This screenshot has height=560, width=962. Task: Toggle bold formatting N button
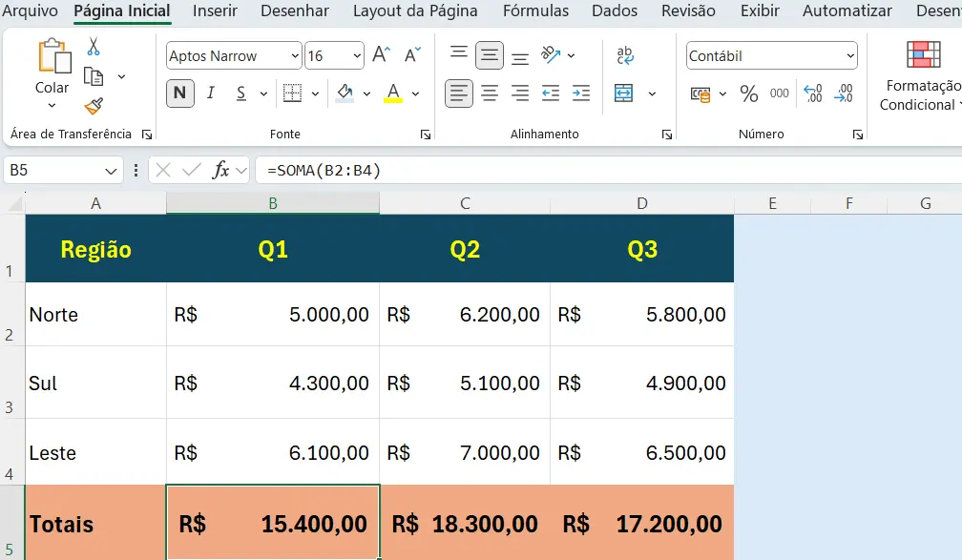click(179, 93)
